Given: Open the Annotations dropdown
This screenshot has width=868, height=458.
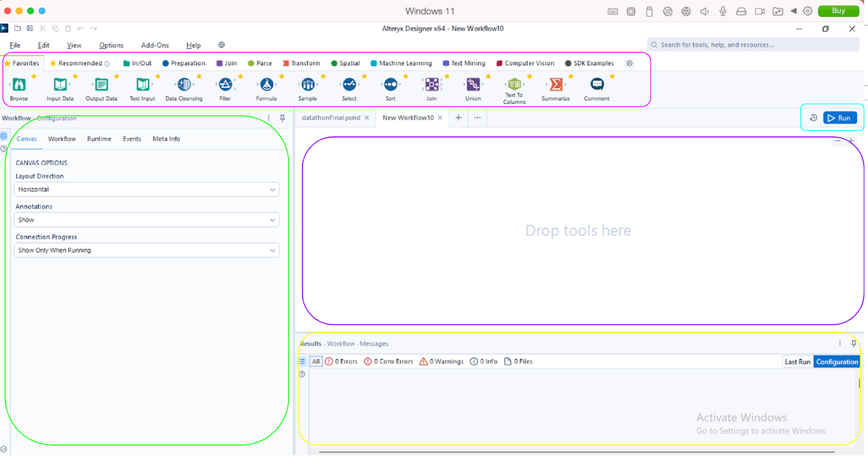Looking at the screenshot, I should [x=147, y=220].
